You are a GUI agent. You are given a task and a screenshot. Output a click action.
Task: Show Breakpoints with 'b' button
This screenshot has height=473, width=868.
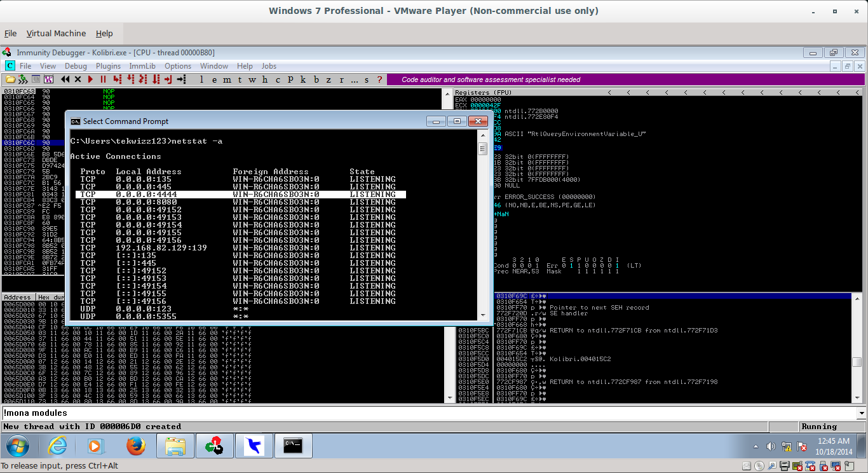tap(316, 79)
